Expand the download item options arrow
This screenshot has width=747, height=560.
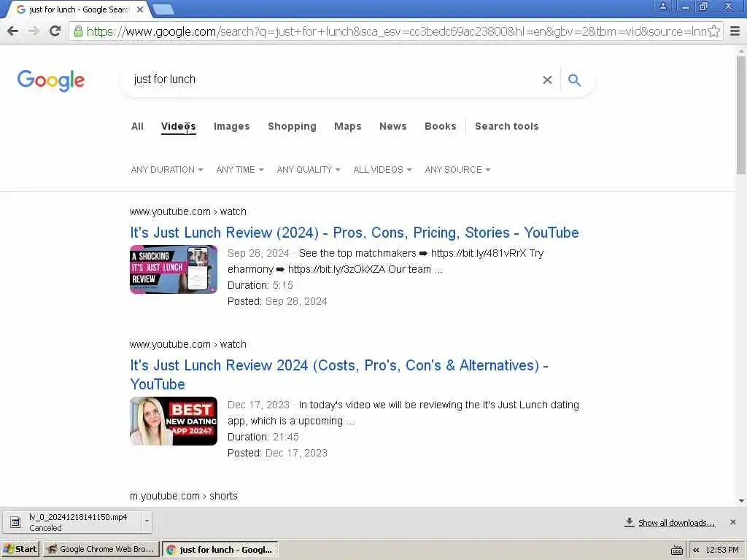[147, 521]
